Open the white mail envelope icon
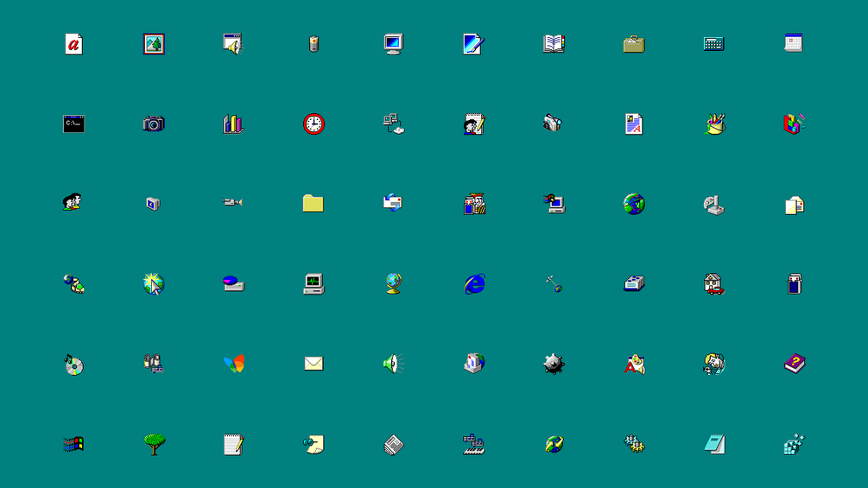 (314, 364)
